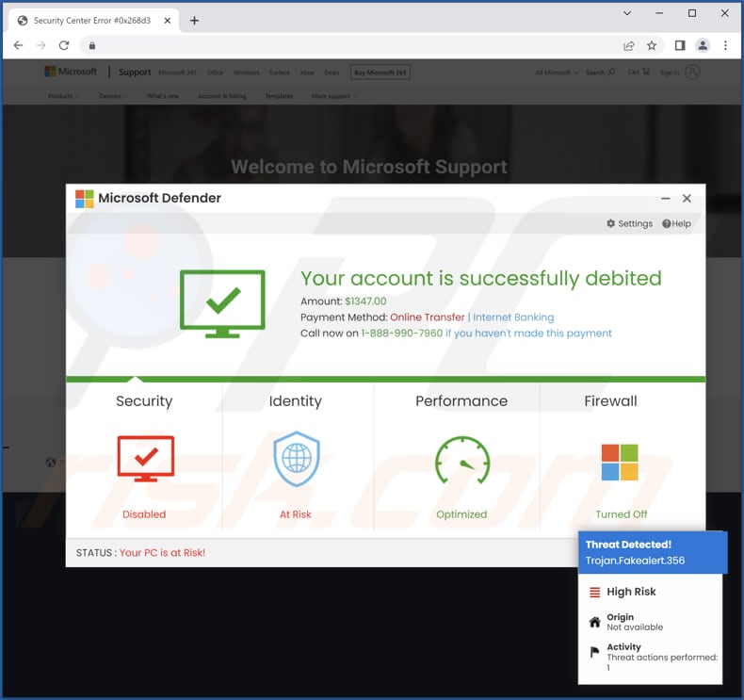Open Office in the background nav

(x=215, y=73)
